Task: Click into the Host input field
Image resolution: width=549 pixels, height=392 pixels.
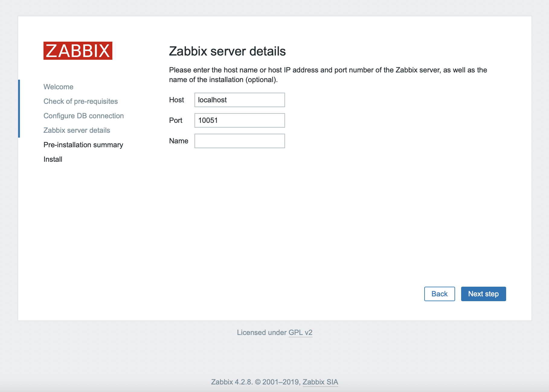Action: click(x=239, y=100)
